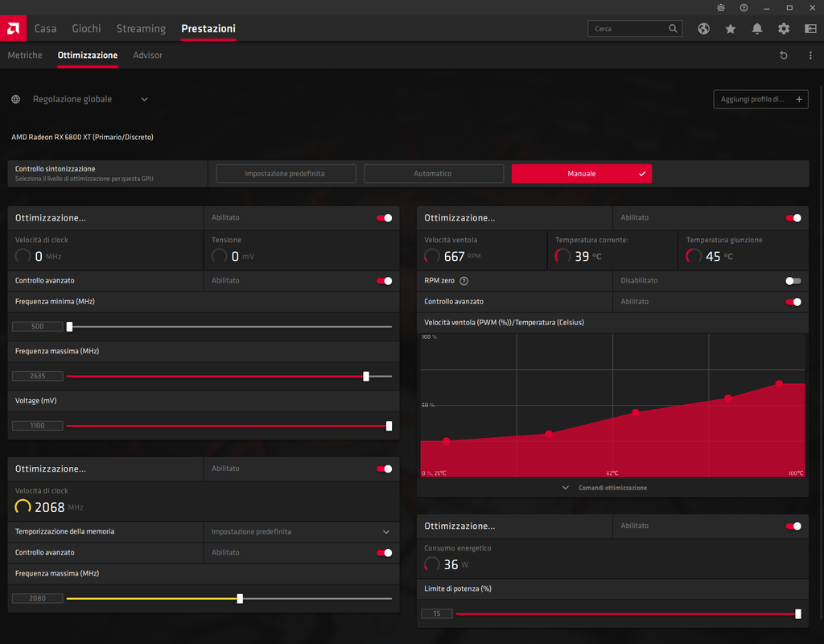
Task: Open settings gear icon
Action: (x=784, y=29)
